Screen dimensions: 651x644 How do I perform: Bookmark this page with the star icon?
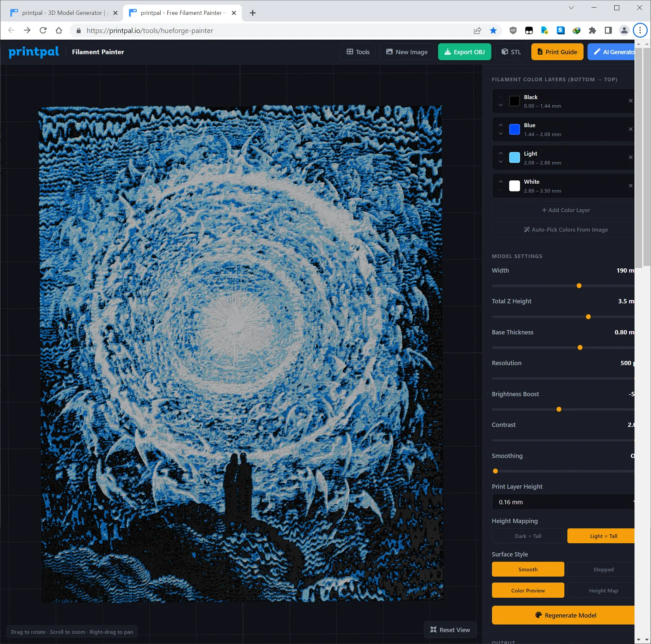493,30
